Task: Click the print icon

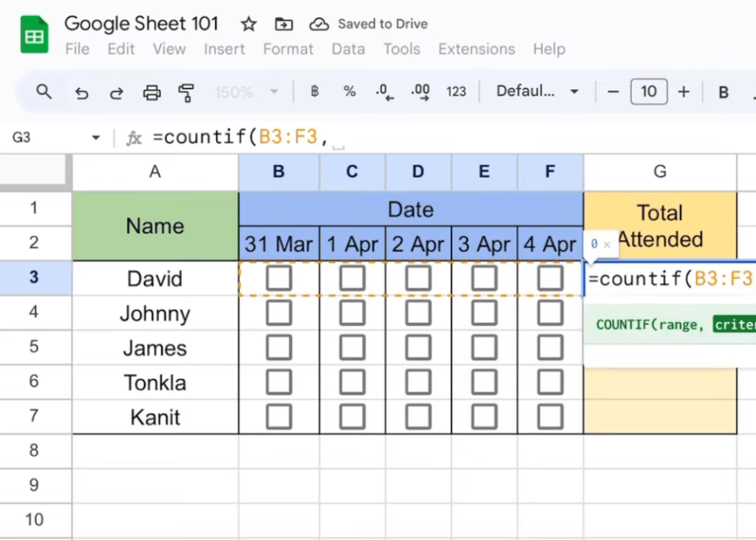Action: tap(151, 92)
